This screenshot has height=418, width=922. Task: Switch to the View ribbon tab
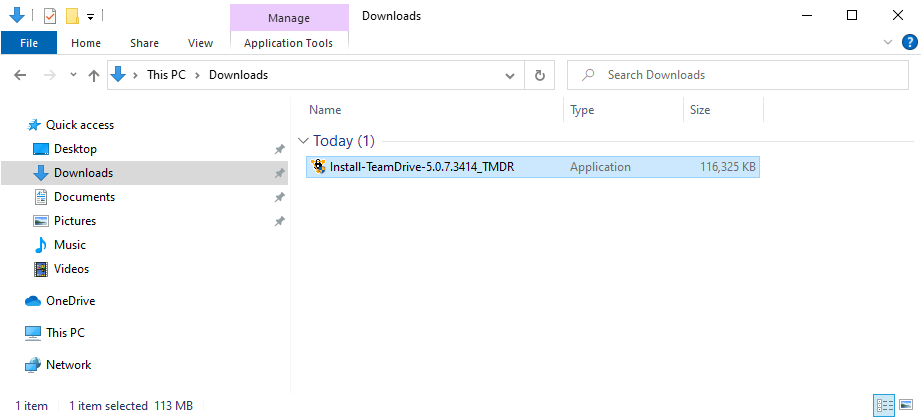(x=201, y=43)
